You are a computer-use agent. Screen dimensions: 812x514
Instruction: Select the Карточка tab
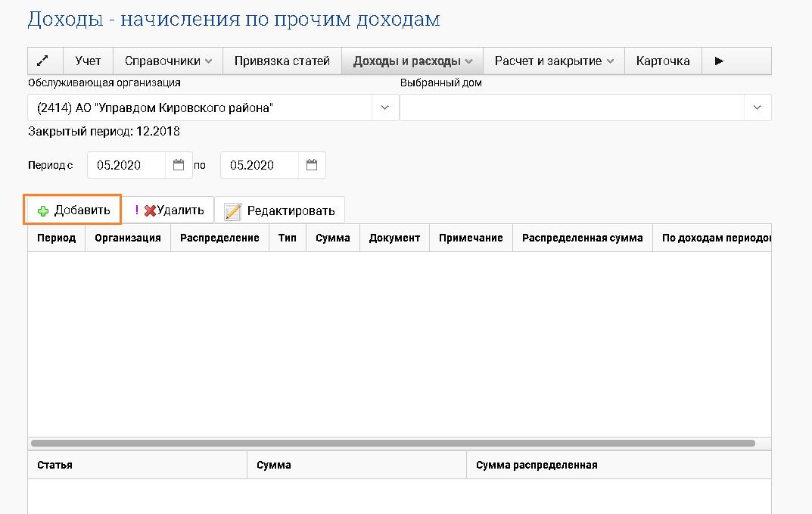tap(663, 61)
